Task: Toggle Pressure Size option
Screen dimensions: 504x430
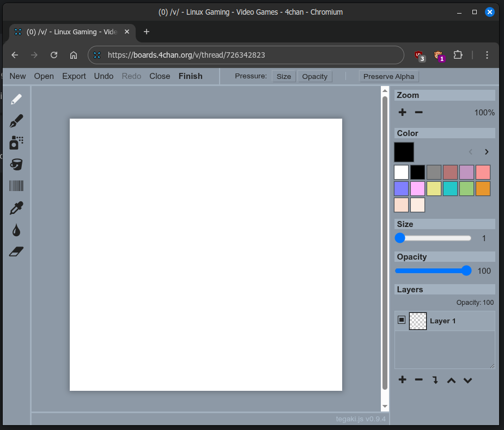Action: pyautogui.click(x=284, y=76)
